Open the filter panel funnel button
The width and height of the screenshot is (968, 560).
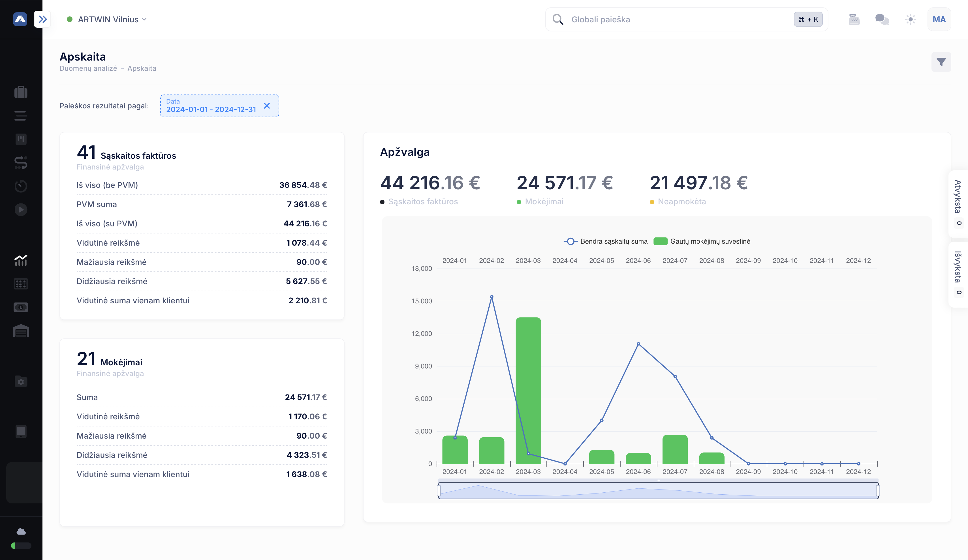[x=941, y=62]
